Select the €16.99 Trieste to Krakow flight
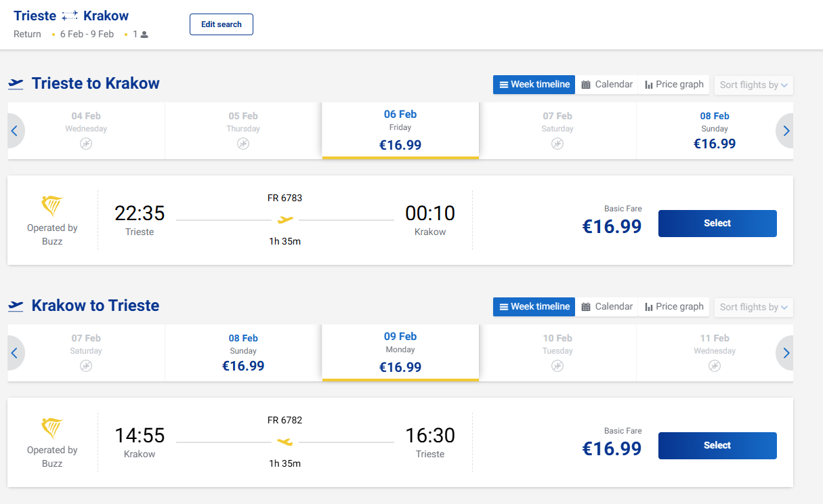Image resolution: width=823 pixels, height=504 pixels. 717,224
